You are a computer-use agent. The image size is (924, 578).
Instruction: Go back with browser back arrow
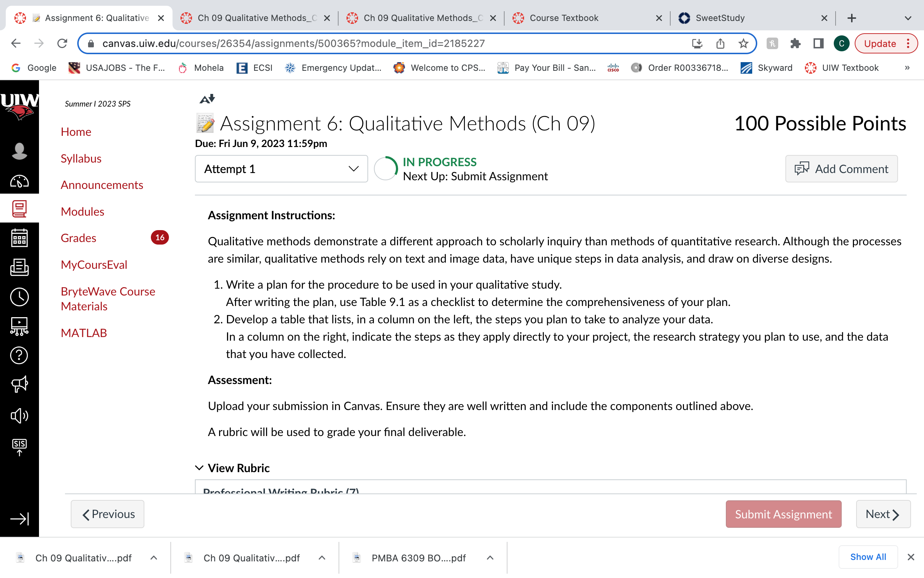[16, 44]
